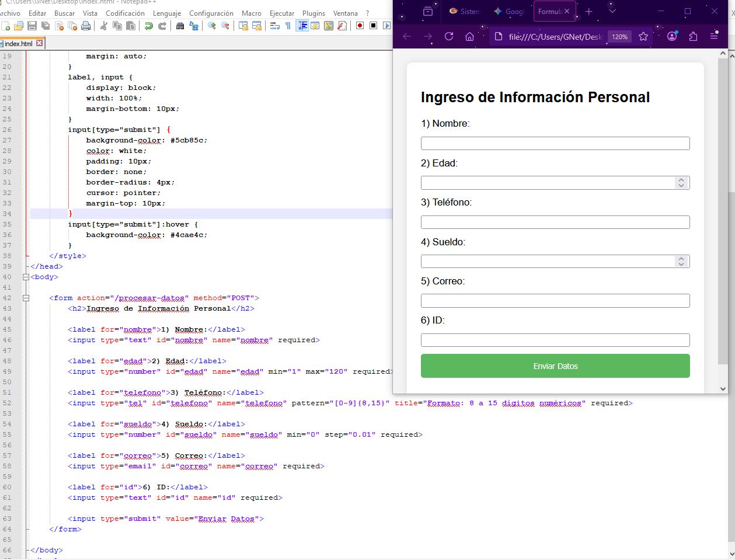Toggle show all characters pilcrow button
The height and width of the screenshot is (560, 735).
point(288,26)
